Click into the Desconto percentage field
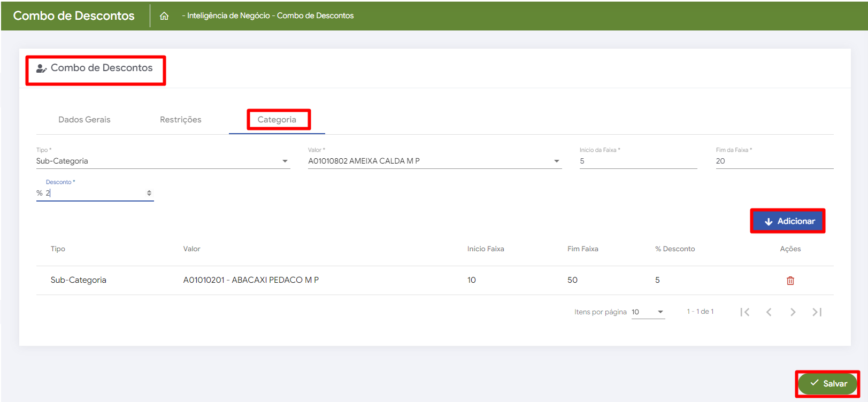868x402 pixels. (94, 193)
